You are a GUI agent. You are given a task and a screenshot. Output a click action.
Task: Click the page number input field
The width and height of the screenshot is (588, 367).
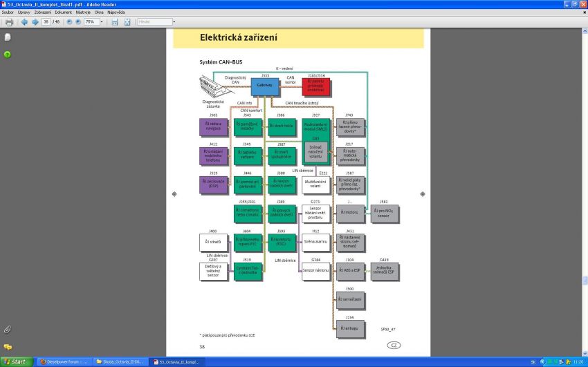click(x=46, y=22)
